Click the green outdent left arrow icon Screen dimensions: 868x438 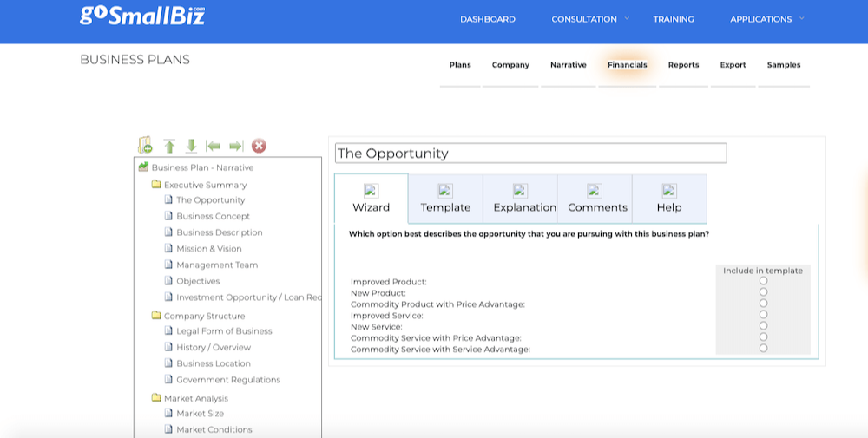point(214,146)
